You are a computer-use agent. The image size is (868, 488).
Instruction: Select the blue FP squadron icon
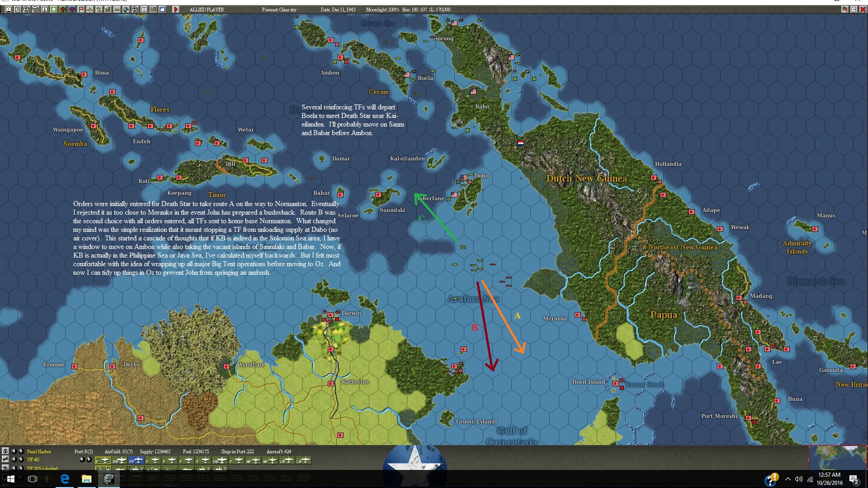point(136,460)
